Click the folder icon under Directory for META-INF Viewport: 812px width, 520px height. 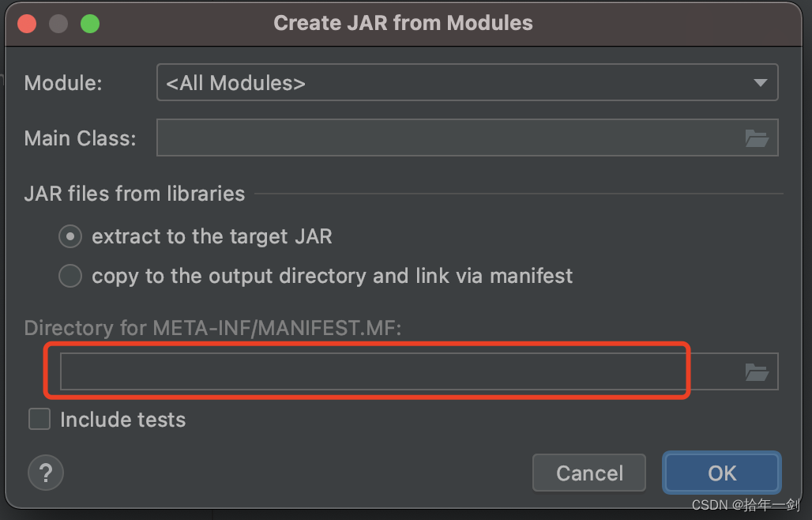click(757, 371)
